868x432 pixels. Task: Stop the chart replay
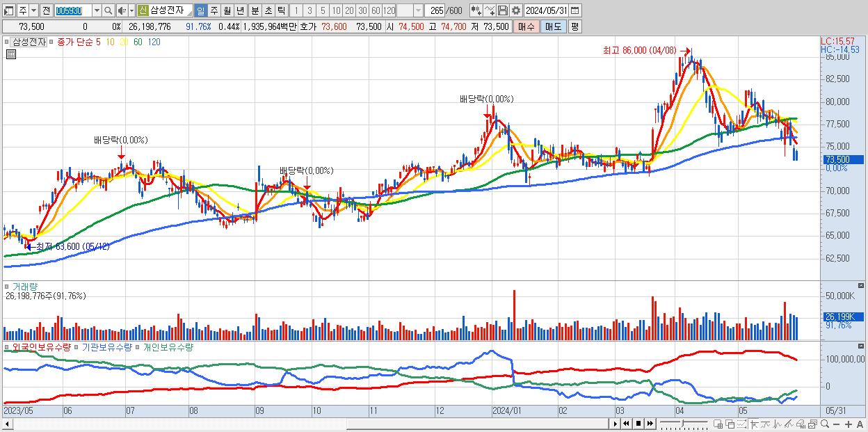pos(638,424)
